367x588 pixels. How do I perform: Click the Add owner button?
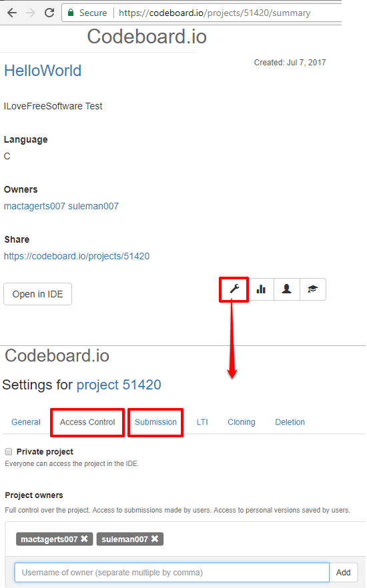pos(344,572)
